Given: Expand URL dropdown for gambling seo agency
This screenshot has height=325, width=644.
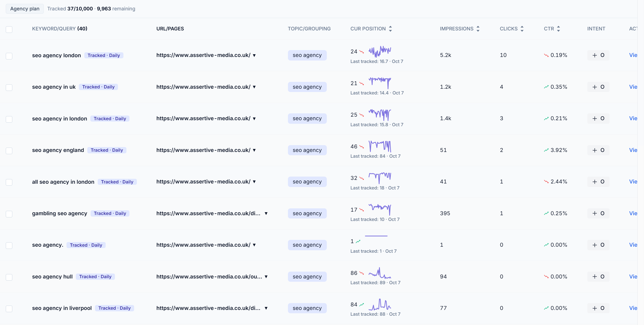Looking at the screenshot, I should (266, 213).
